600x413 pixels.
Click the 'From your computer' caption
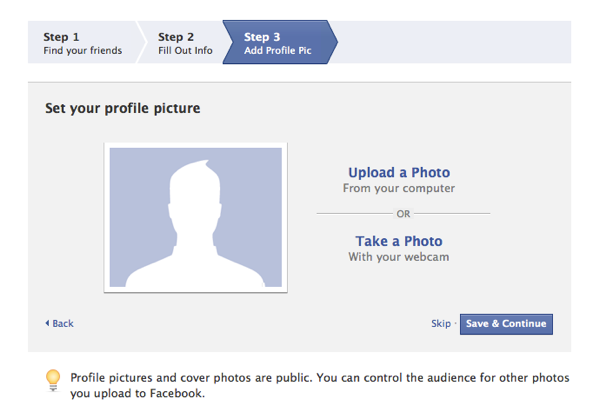tap(399, 189)
